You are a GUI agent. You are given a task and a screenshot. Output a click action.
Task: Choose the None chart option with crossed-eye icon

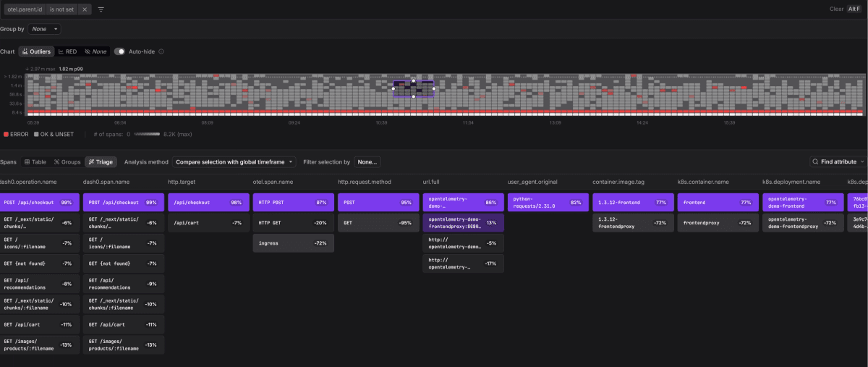95,51
